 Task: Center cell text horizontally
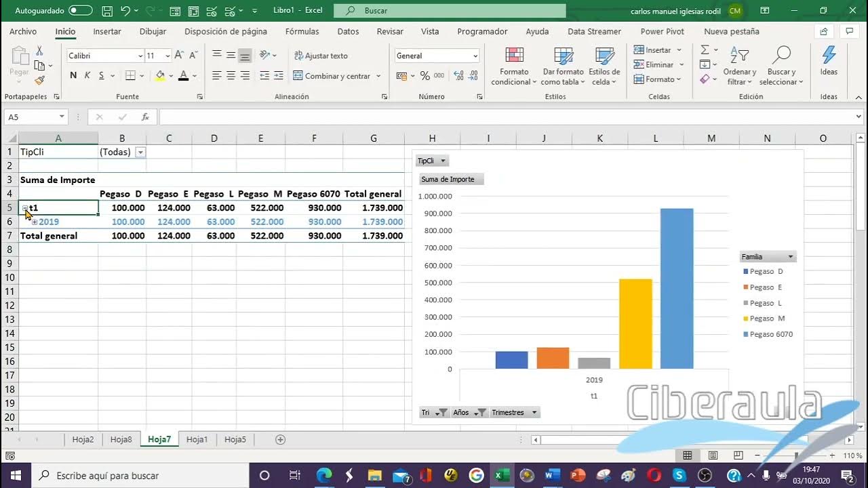click(x=231, y=76)
